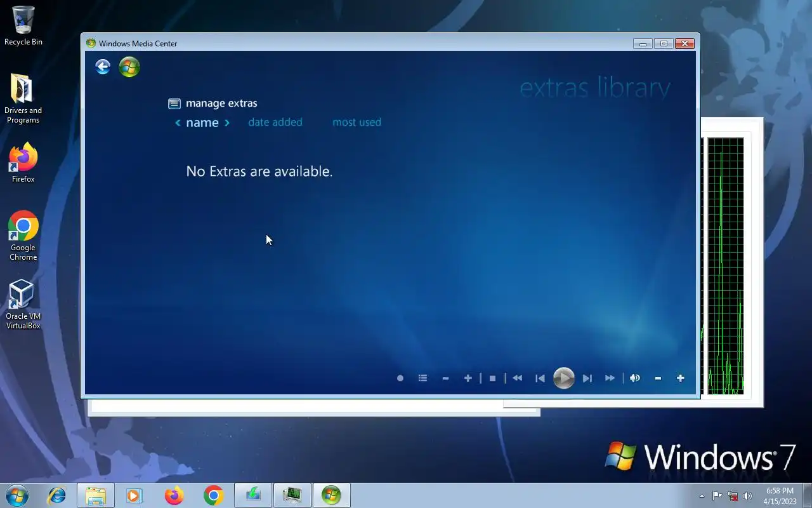Decrease volume with the right-side minus button
Screen dimensions: 812x508
(x=658, y=378)
